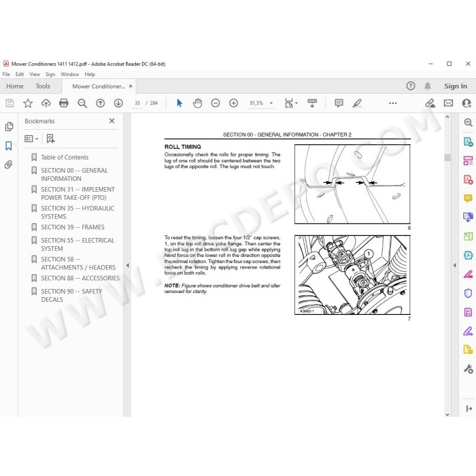The width and height of the screenshot is (476, 476).
Task: Open SECTION 39 -- FRAMES bookmark
Action: tap(73, 227)
